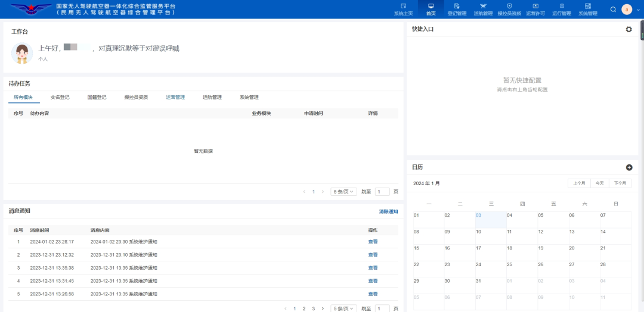
Task: Switch to the 运营管理 tab
Action: (175, 98)
